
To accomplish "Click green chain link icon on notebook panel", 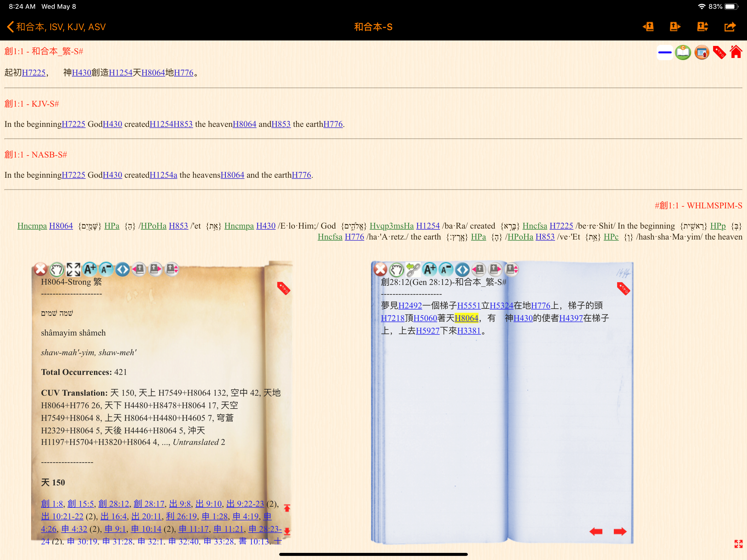I will click(x=413, y=270).
